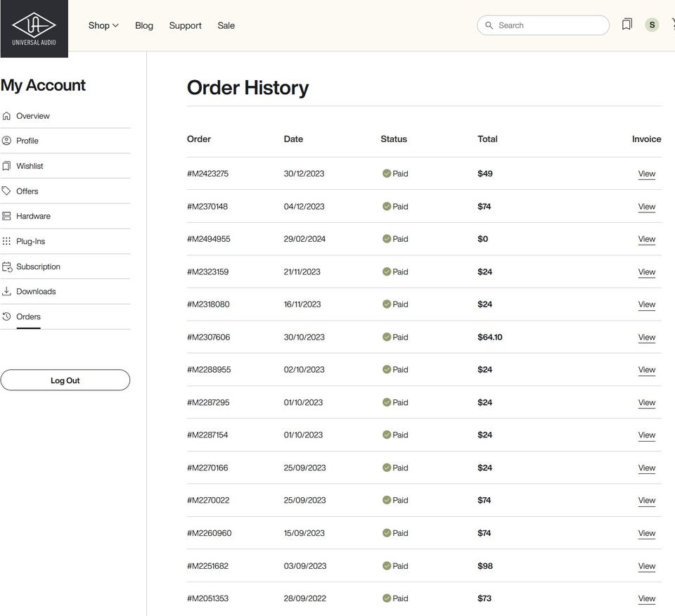Open invoice for order #M2051353
The height and width of the screenshot is (616, 675).
(646, 598)
